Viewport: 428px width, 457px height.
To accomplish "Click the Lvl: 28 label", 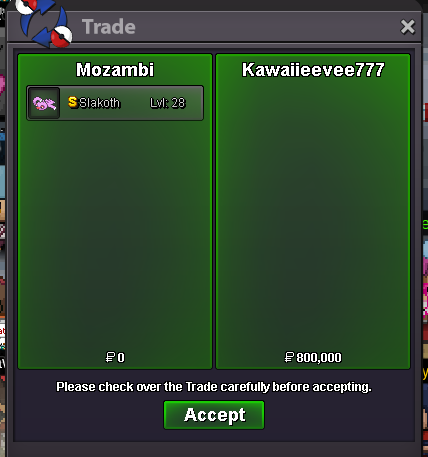I will [167, 103].
